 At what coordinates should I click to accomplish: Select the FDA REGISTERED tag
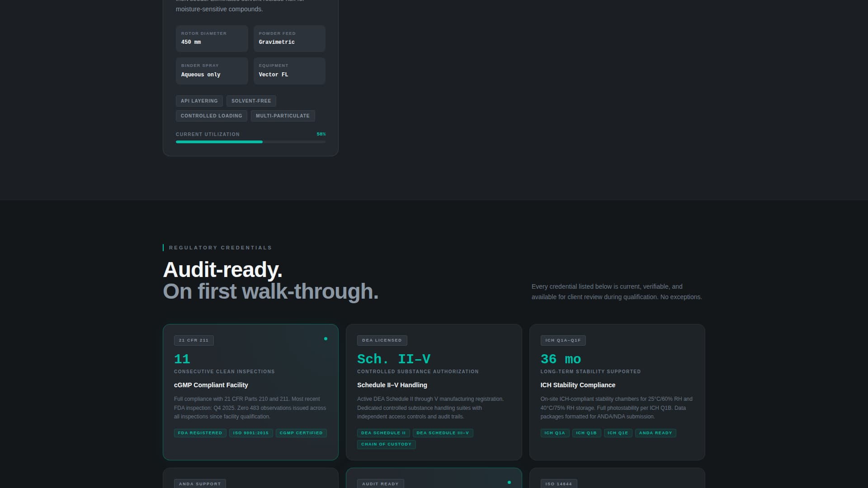200,432
